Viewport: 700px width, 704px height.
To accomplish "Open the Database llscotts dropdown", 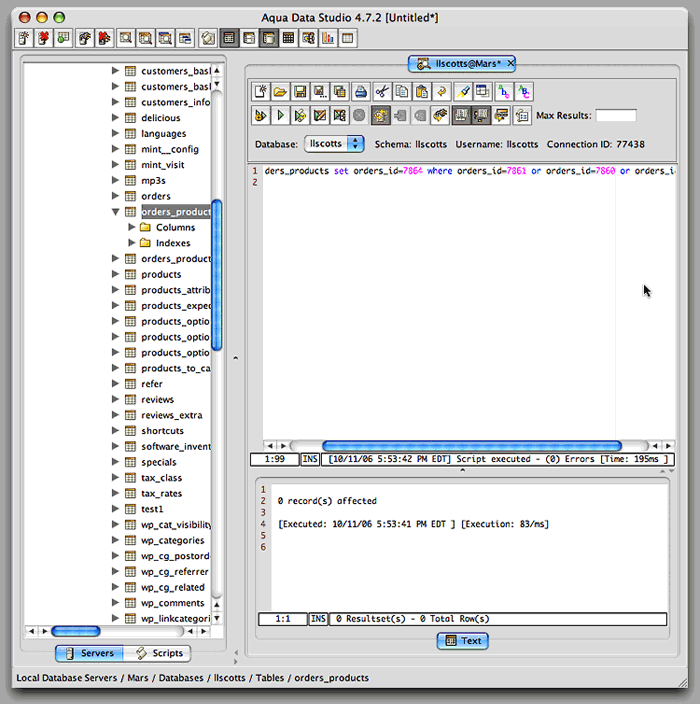I will (334, 144).
